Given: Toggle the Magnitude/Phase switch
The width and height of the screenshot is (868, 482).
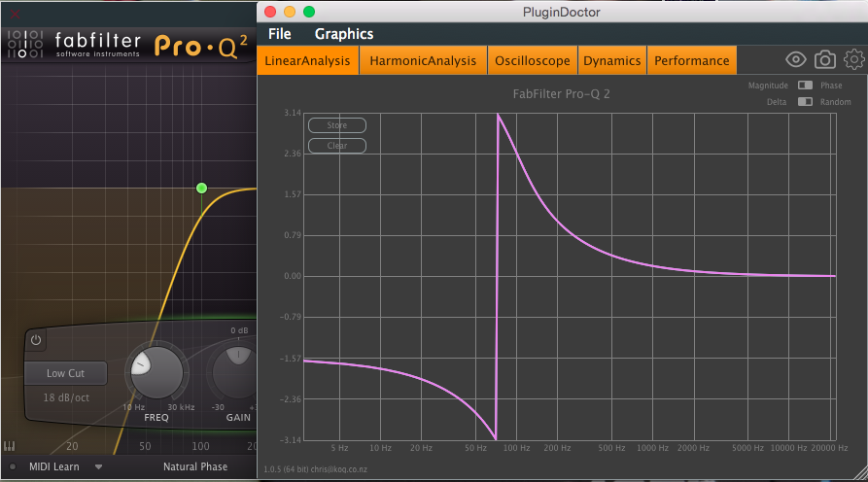Looking at the screenshot, I should pos(805,86).
